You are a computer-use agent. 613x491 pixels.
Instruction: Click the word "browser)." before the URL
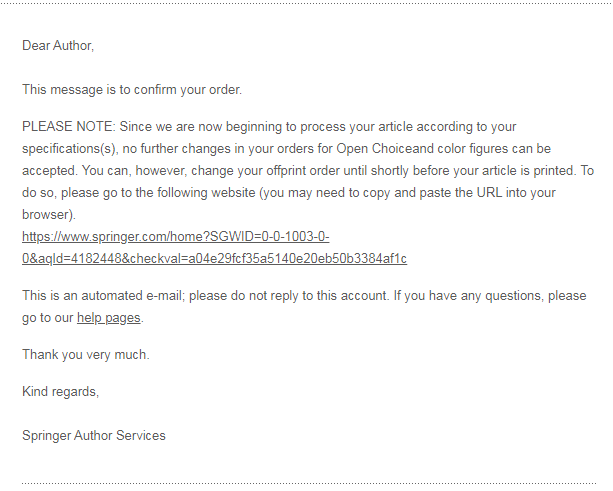point(48,214)
